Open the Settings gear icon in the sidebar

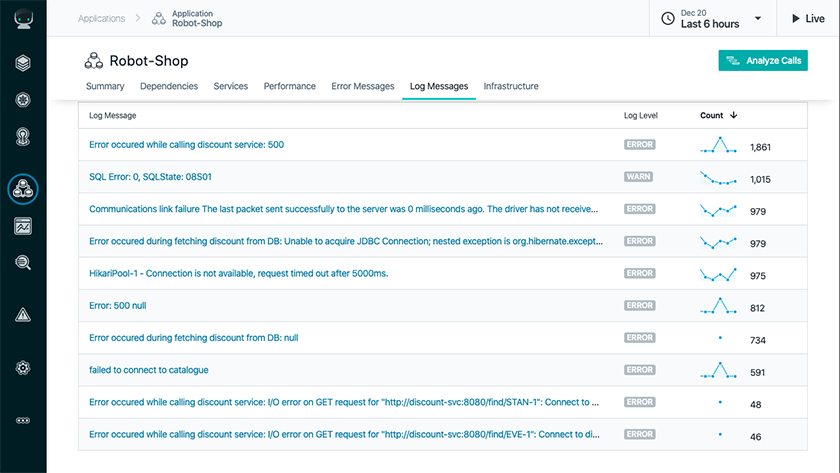[x=23, y=368]
